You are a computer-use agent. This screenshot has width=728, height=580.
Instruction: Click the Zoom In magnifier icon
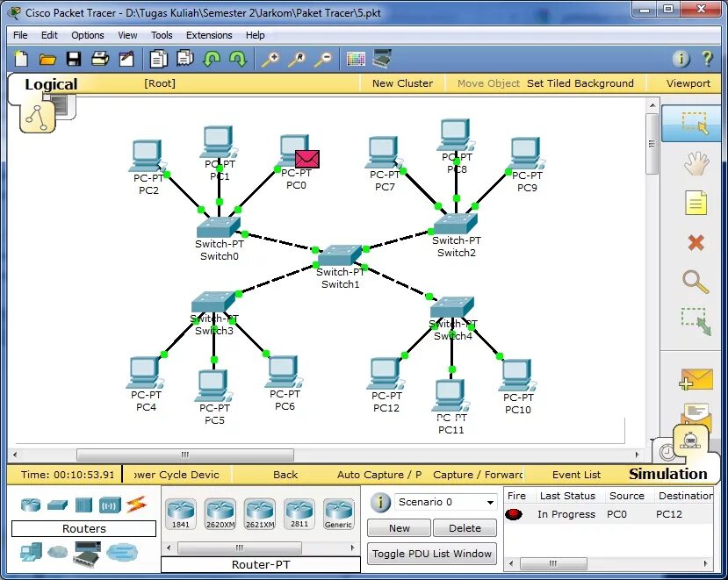click(270, 60)
